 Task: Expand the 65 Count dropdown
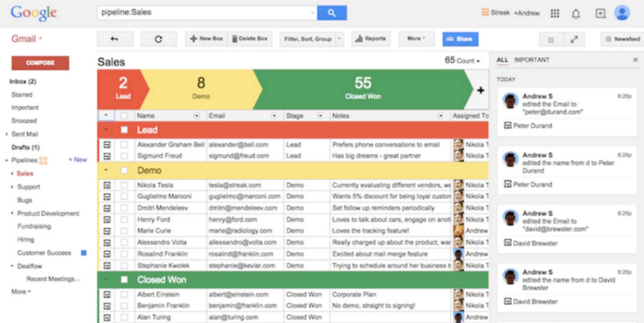tap(463, 60)
